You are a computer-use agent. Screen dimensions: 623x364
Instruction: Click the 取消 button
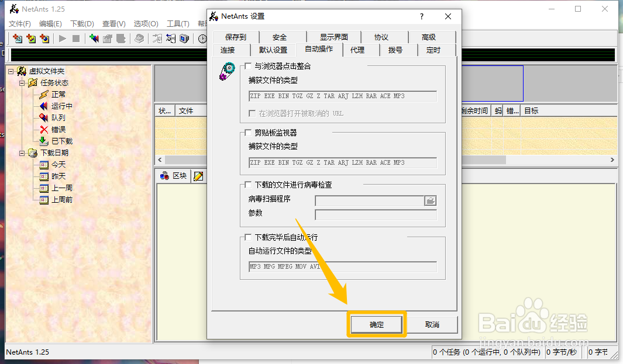(432, 325)
